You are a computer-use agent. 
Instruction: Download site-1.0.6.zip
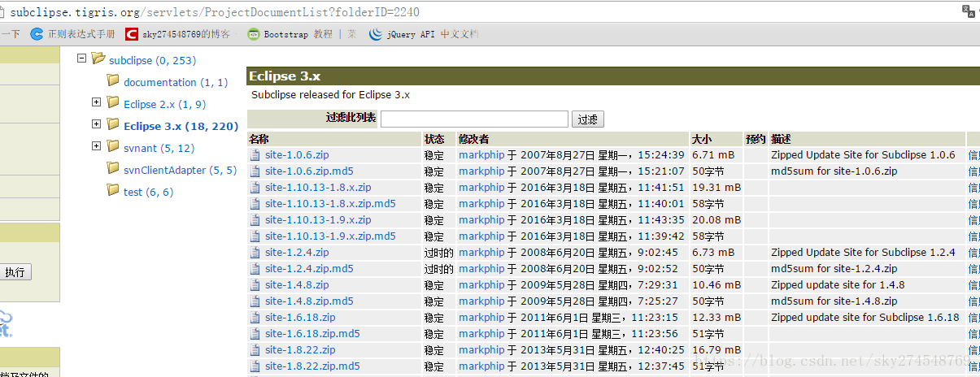[297, 154]
